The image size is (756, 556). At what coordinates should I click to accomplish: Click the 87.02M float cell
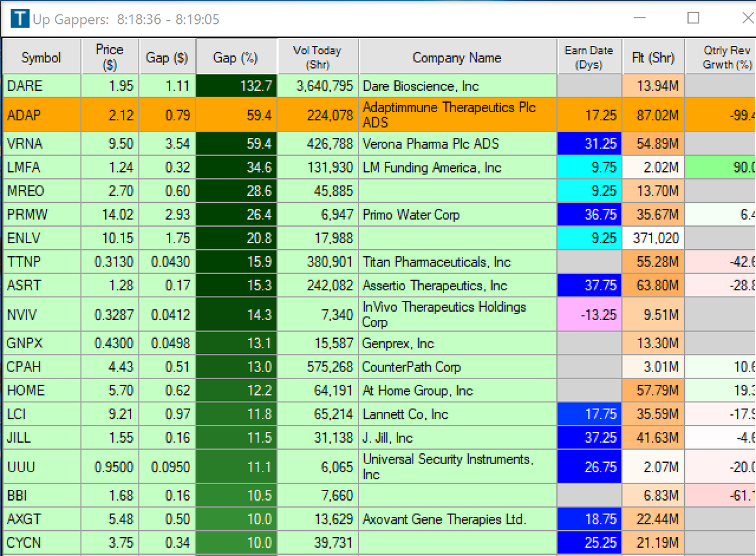[x=653, y=115]
